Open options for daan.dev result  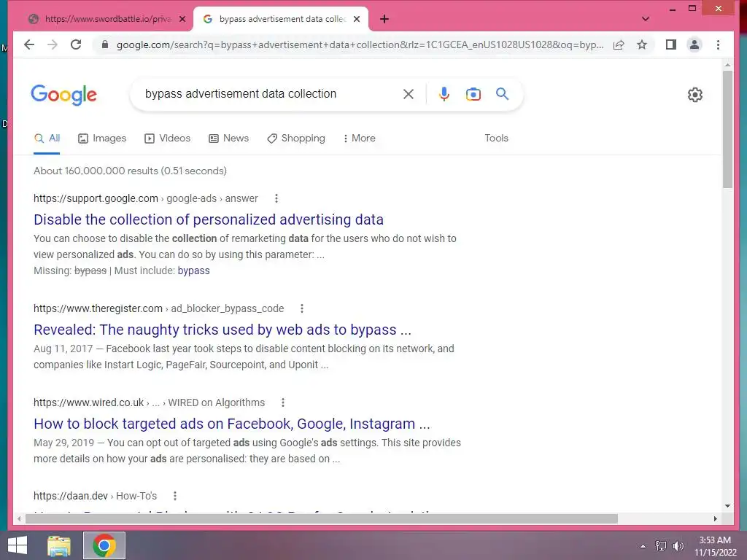(175, 496)
